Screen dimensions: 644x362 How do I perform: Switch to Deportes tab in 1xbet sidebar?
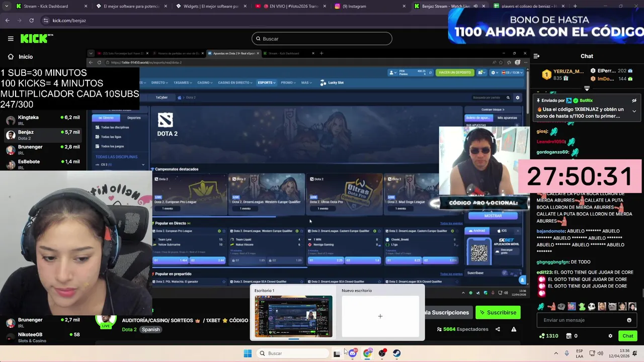coord(134,118)
